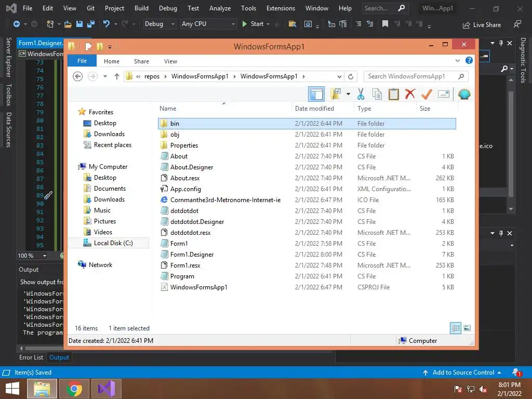The image size is (532, 399).
Task: Select the Form1.Designer file row
Action: click(x=307, y=255)
